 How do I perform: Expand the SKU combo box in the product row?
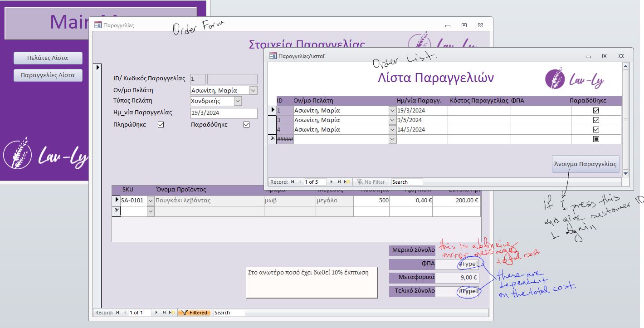coord(150,200)
